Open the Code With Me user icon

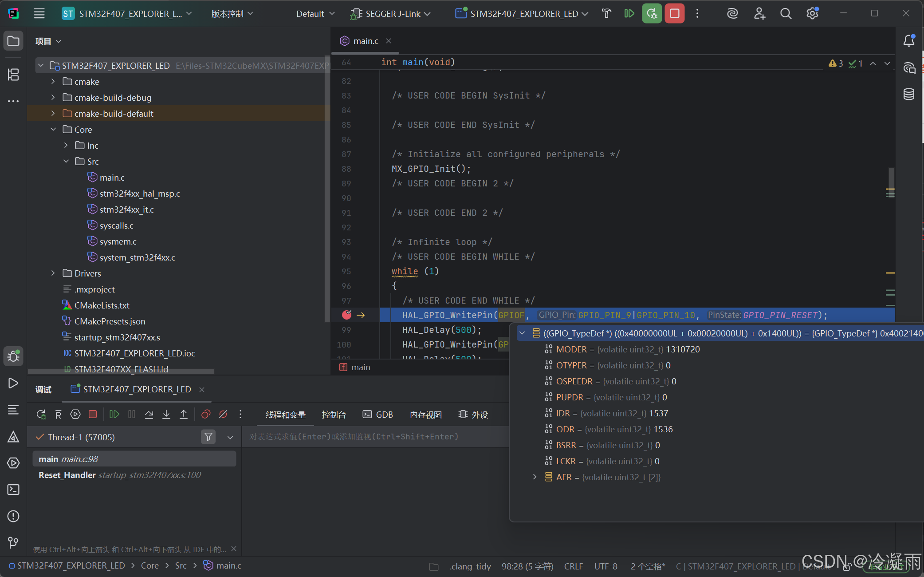(x=759, y=14)
